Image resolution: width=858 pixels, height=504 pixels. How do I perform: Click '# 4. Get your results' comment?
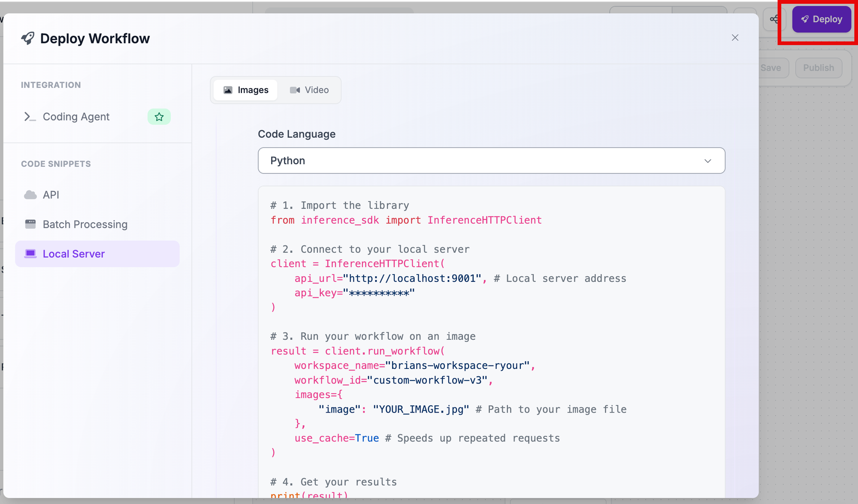[333, 482]
